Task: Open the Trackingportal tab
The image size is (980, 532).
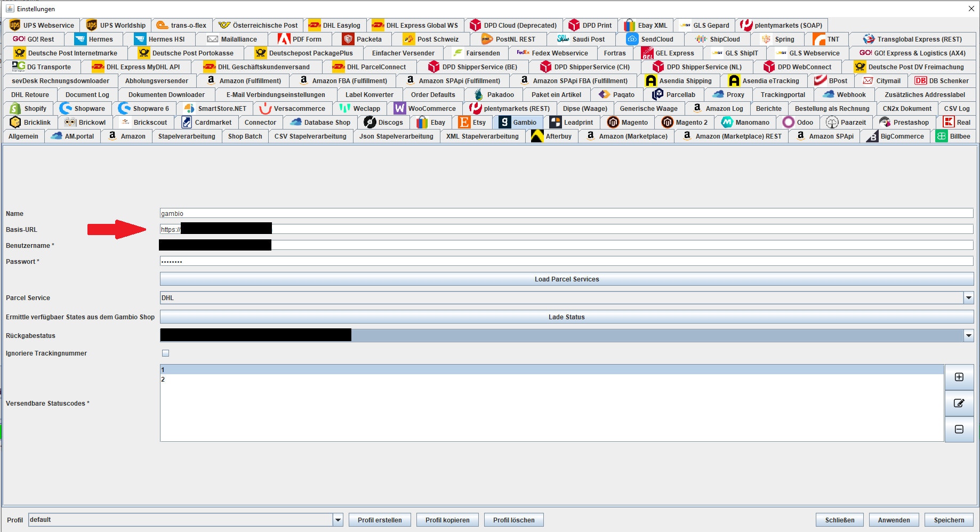Action: 783,94
